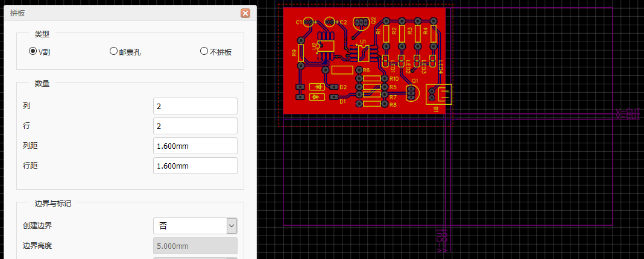644x259 pixels.
Task: Select the 不拼板 radio option
Action: [204, 51]
